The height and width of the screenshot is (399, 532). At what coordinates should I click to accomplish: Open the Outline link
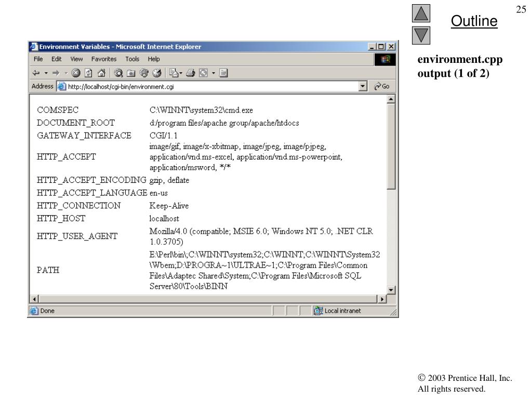click(474, 21)
